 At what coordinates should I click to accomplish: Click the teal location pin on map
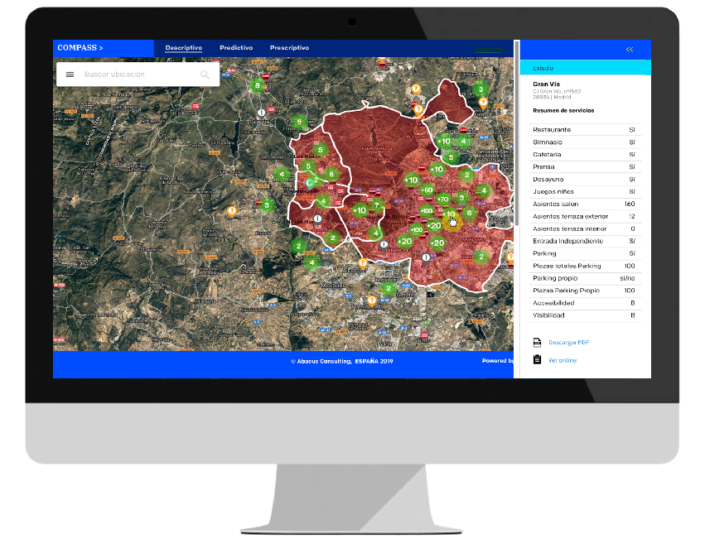point(310,183)
